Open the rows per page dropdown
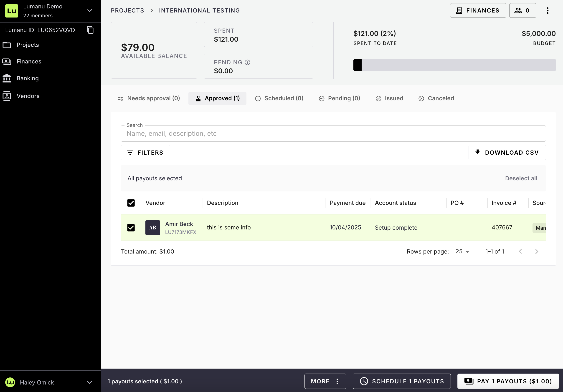The width and height of the screenshot is (563, 392). click(462, 251)
